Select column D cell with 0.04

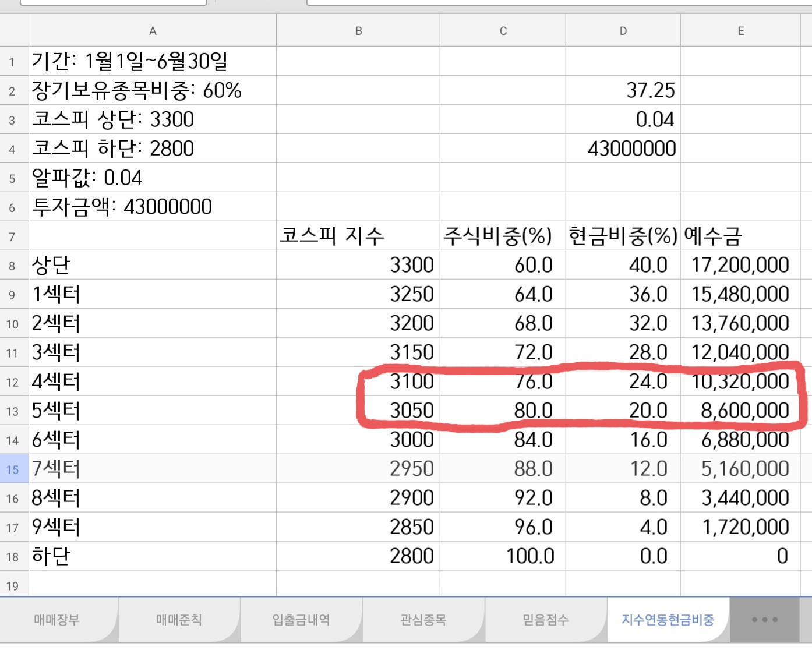click(x=623, y=119)
